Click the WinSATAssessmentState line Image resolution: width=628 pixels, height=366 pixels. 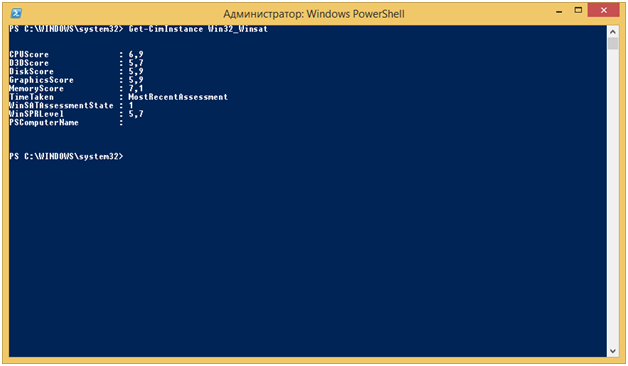click(71, 105)
